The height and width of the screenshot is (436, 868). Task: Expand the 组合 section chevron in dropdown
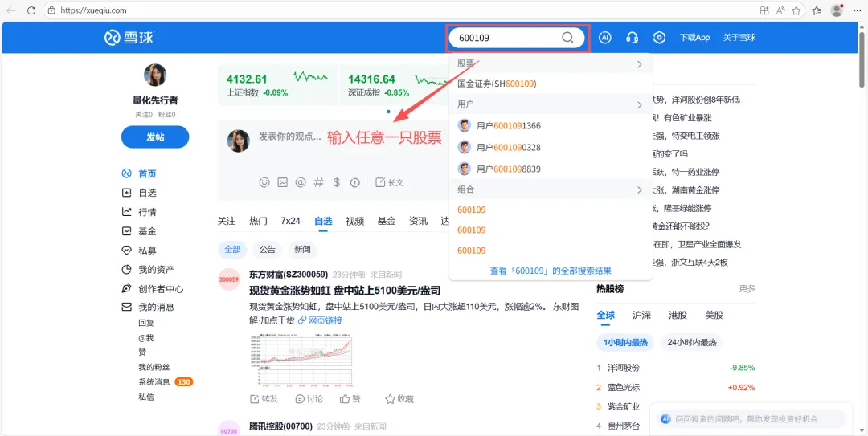pos(640,189)
